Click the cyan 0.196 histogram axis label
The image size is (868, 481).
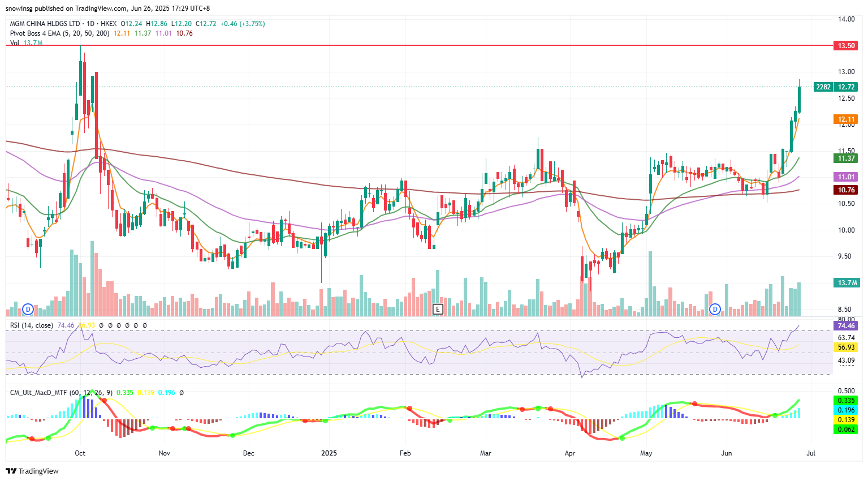pos(846,410)
